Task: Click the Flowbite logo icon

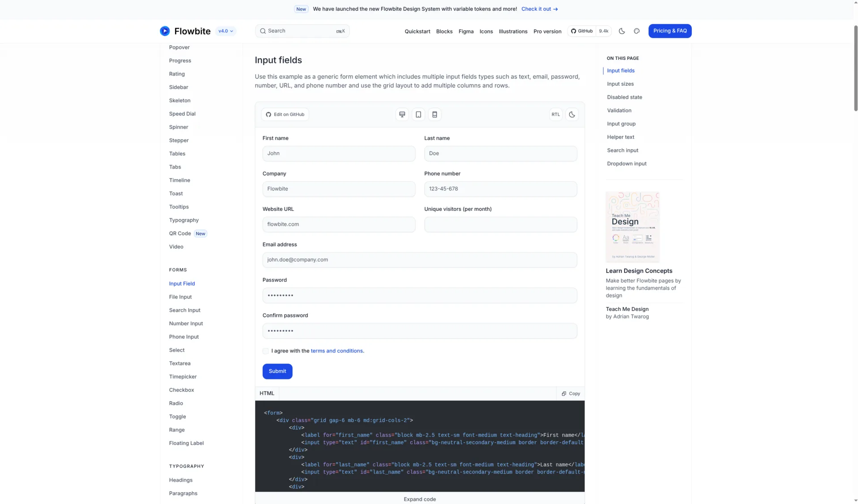Action: point(165,31)
